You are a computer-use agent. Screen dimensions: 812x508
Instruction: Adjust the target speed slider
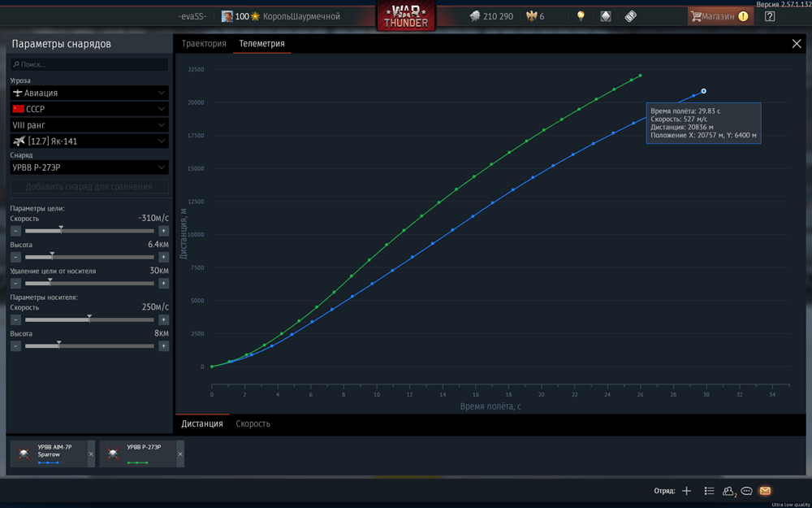point(89,231)
